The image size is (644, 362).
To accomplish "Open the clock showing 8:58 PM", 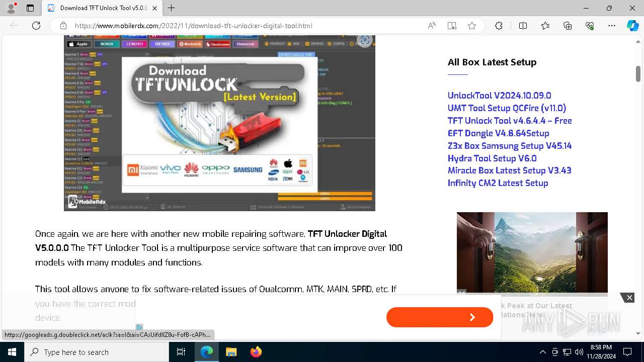I will [601, 352].
